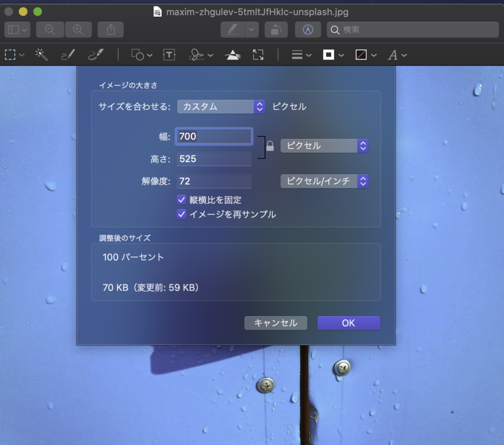Confirm the resize with OK
The height and width of the screenshot is (445, 504).
(349, 323)
